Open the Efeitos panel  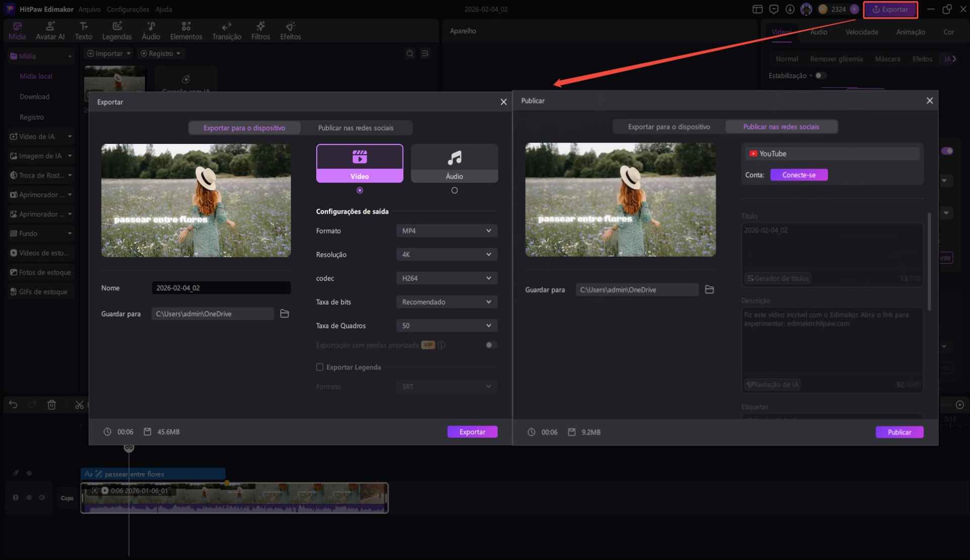[290, 30]
